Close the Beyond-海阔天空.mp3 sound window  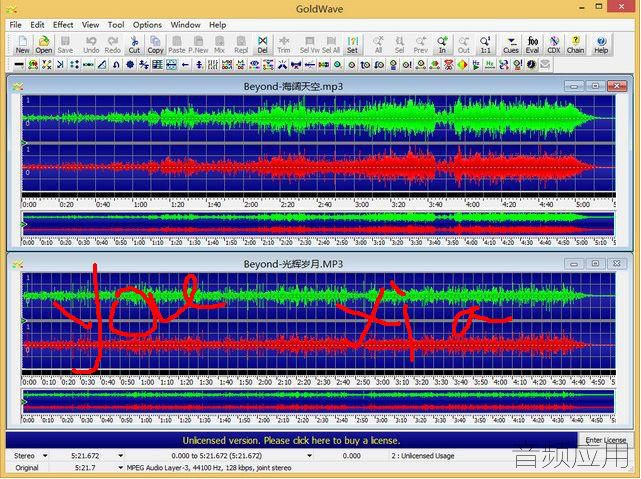(x=616, y=86)
